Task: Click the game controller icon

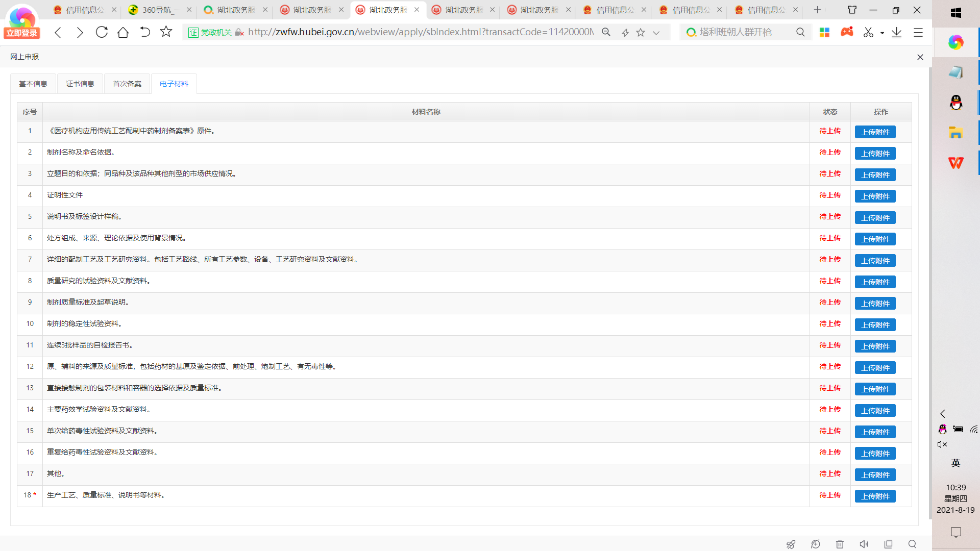Action: pos(847,32)
